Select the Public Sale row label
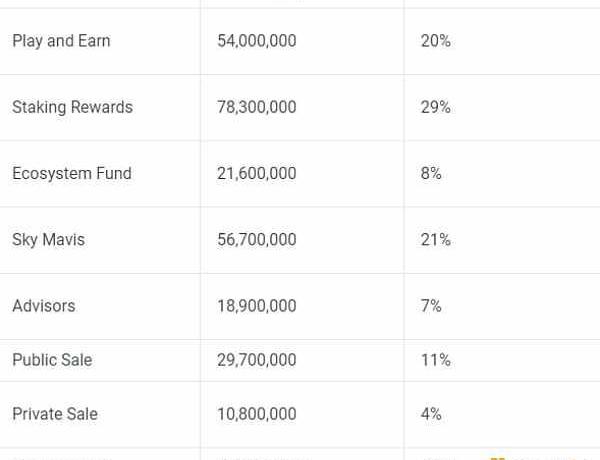 click(52, 360)
